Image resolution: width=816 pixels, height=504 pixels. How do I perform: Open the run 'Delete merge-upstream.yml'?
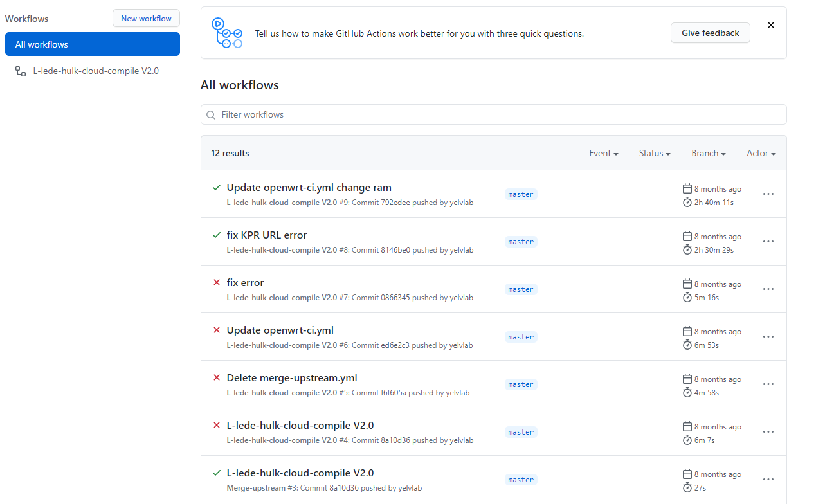[x=292, y=378]
